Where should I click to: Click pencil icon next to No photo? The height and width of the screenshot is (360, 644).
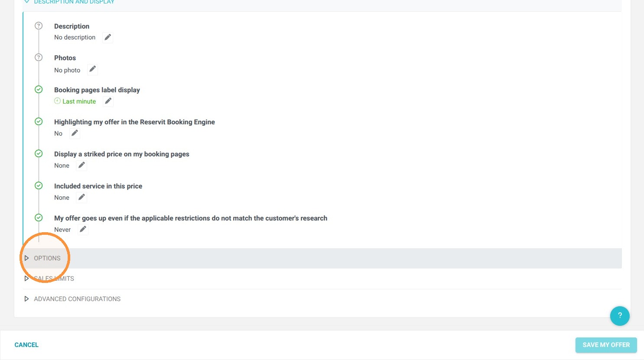click(x=92, y=69)
